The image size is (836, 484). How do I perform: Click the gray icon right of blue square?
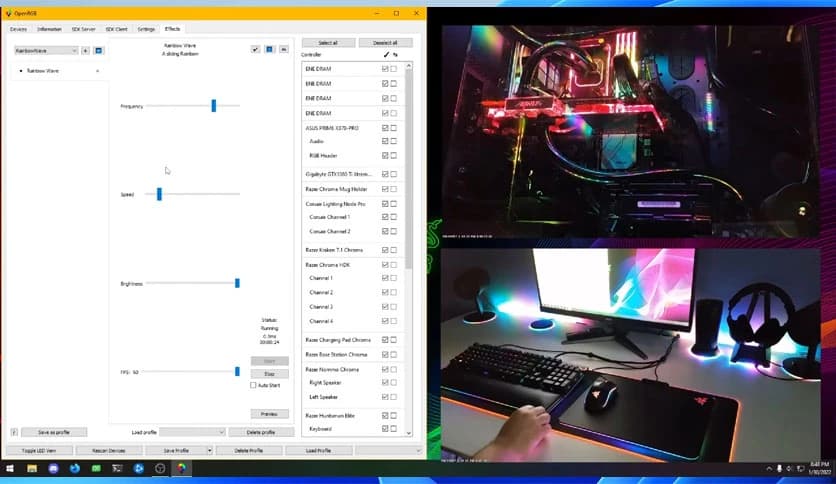284,50
